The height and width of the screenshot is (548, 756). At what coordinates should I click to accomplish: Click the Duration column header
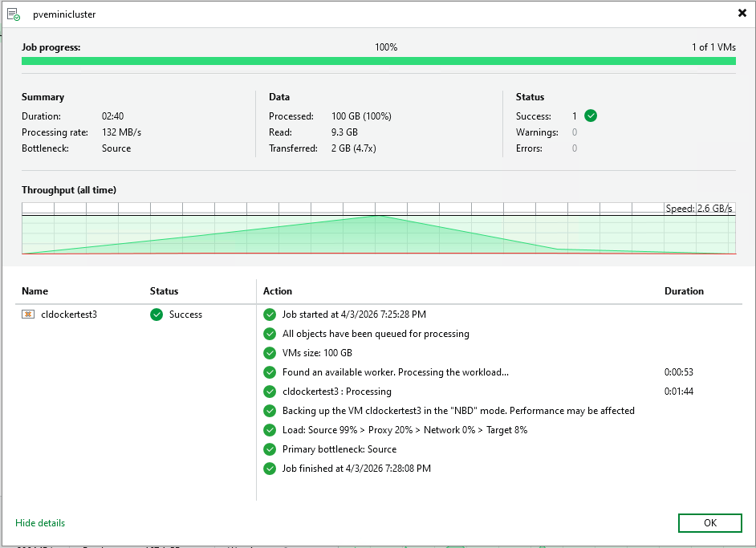click(x=684, y=291)
